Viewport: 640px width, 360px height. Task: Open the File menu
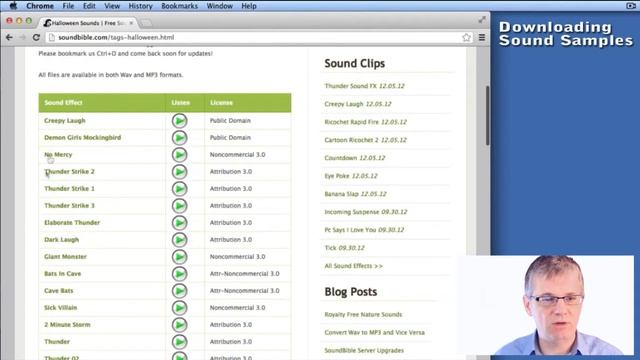coord(68,6)
